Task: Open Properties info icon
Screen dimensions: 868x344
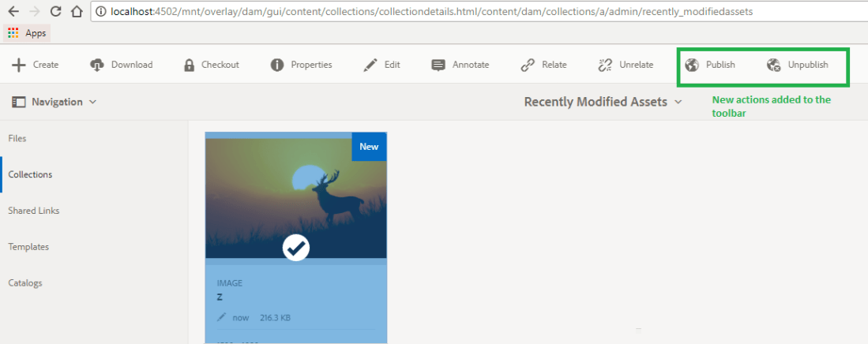Action: point(277,65)
